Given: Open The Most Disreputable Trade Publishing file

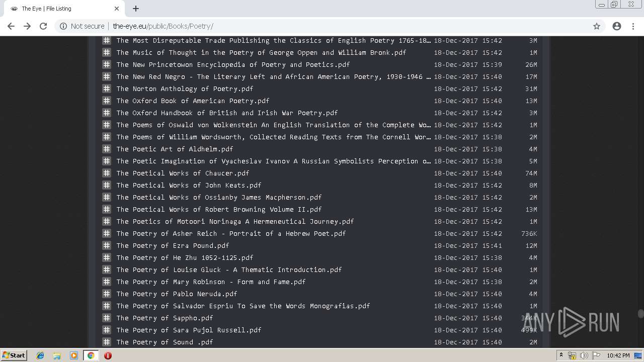Looking at the screenshot, I should tap(274, 41).
